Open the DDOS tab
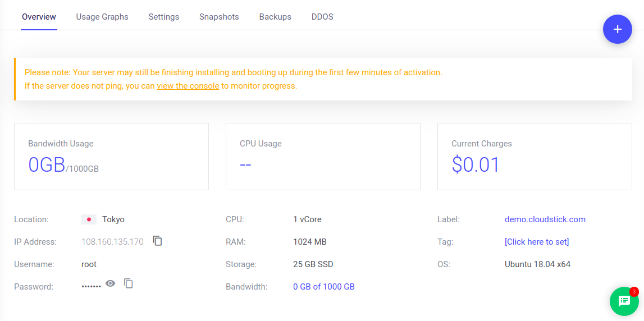This screenshot has width=644, height=321. point(322,17)
